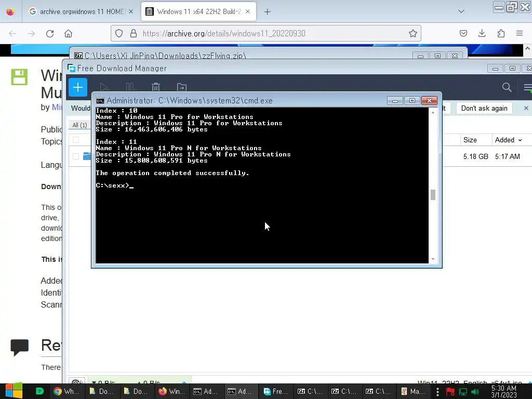Click the move to folder icon

pyautogui.click(x=181, y=87)
